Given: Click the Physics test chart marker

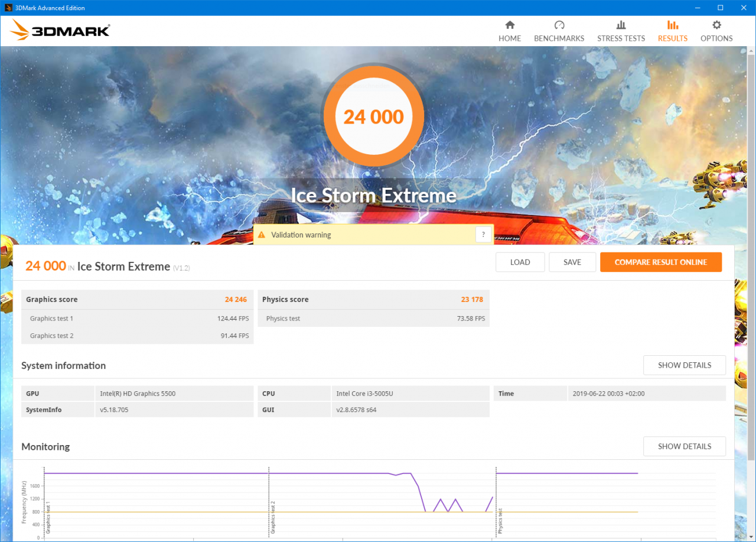Looking at the screenshot, I should click(x=500, y=521).
